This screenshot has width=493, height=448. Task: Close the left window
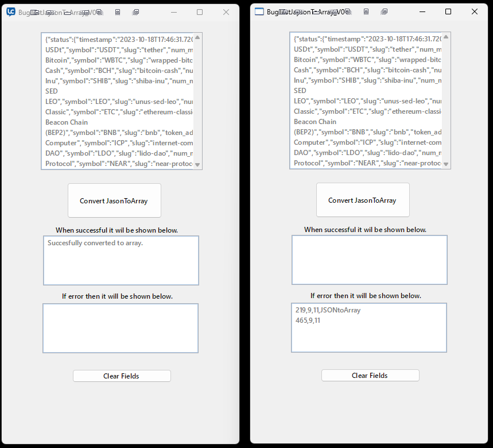click(x=226, y=12)
